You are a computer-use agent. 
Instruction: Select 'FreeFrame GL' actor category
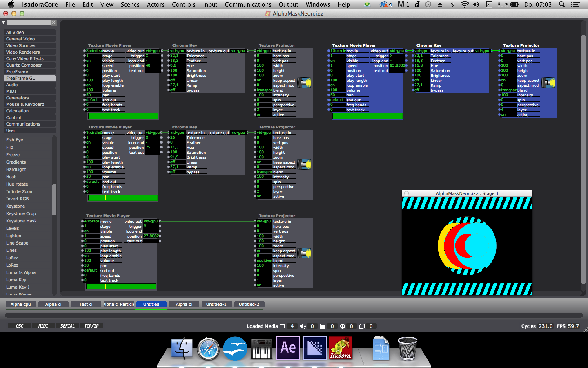click(30, 78)
